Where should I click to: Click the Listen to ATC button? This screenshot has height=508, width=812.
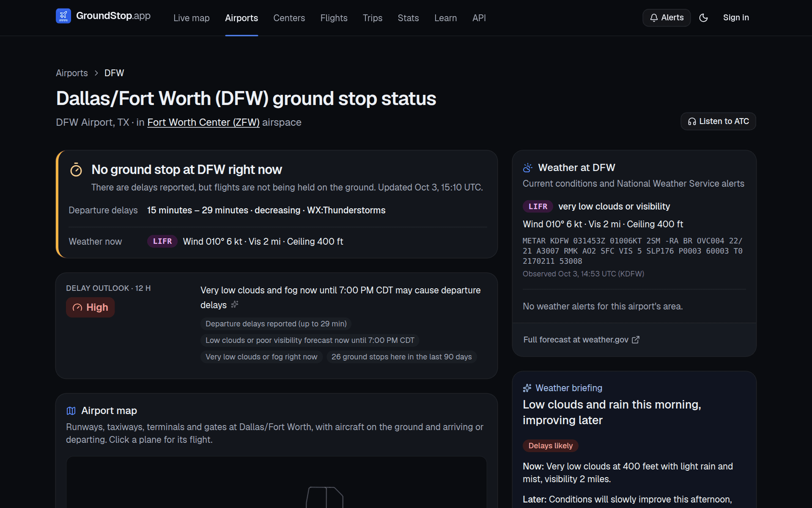(x=718, y=121)
